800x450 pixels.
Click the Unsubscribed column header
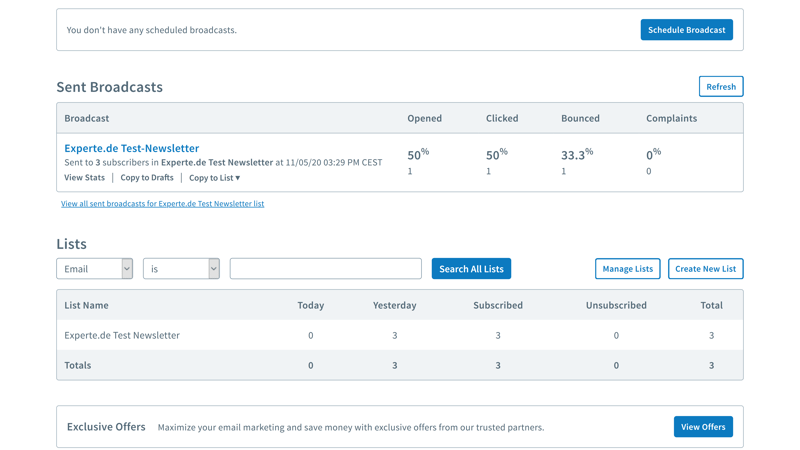(x=616, y=306)
